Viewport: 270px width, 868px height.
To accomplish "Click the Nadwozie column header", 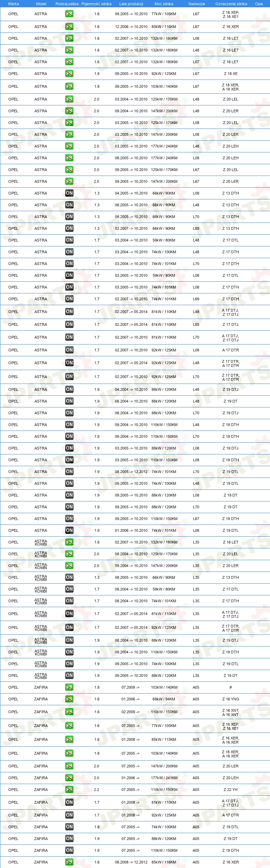I will [x=197, y=4].
